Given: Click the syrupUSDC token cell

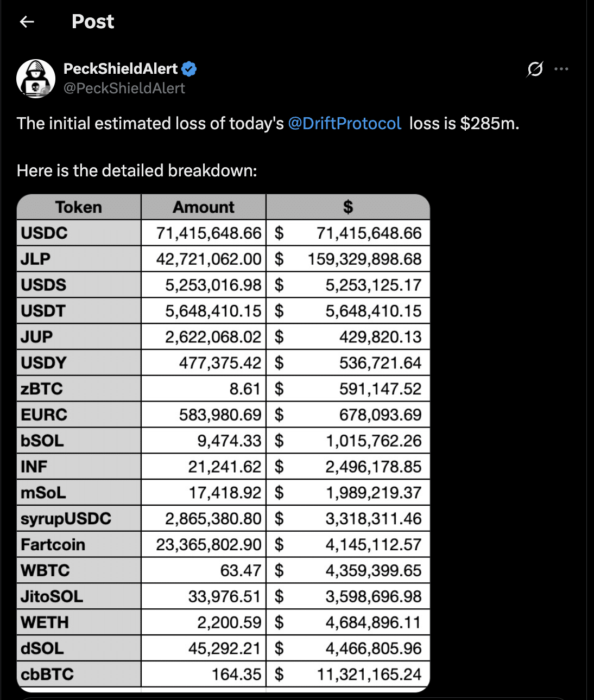Looking at the screenshot, I should pyautogui.click(x=66, y=519).
